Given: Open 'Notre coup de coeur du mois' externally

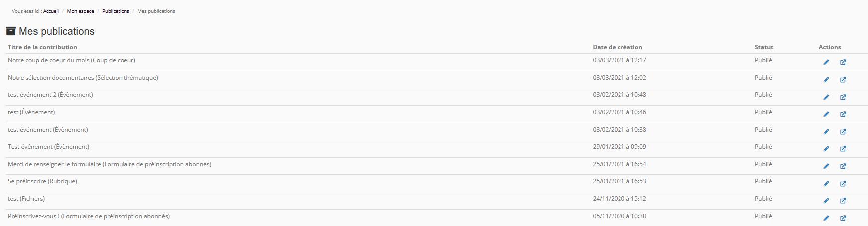Looking at the screenshot, I should pyautogui.click(x=843, y=62).
